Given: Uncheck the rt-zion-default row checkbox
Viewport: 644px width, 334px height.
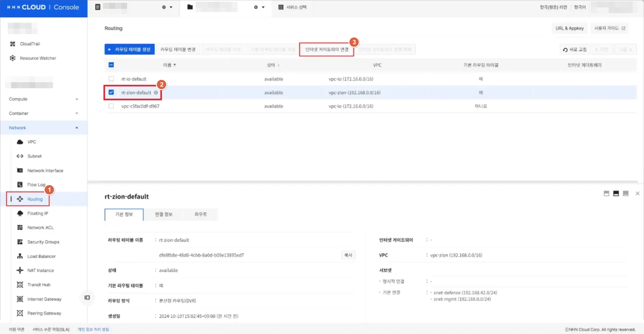Looking at the screenshot, I should click(x=111, y=92).
